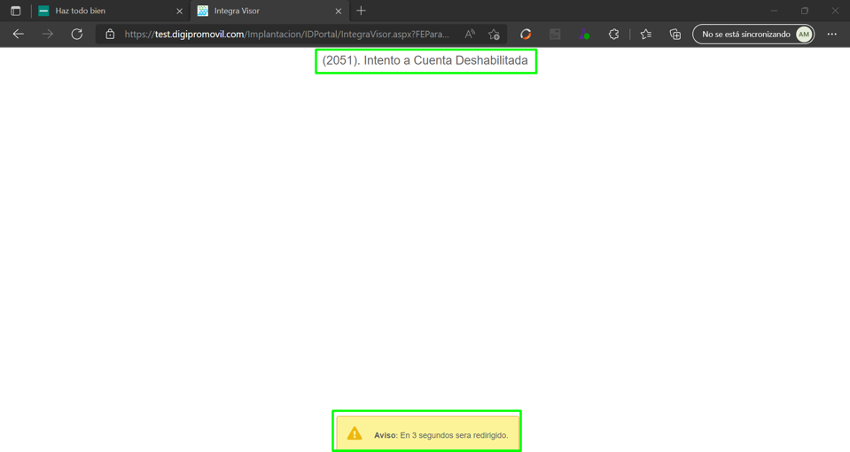Open the Read Aloud option

pos(469,34)
